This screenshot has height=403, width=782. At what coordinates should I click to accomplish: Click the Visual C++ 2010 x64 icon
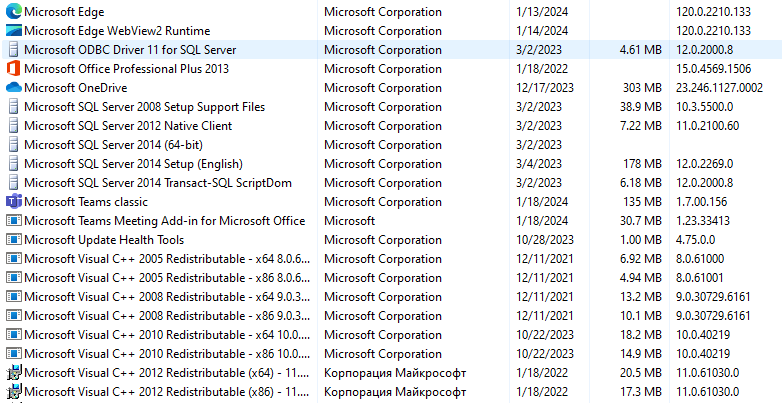[x=13, y=334]
